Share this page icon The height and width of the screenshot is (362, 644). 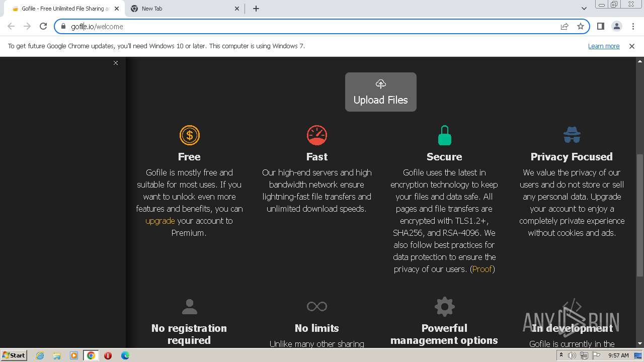pos(565,26)
